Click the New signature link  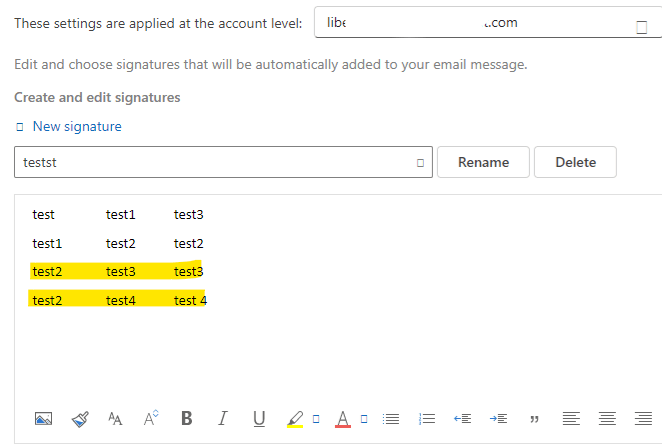pyautogui.click(x=77, y=126)
